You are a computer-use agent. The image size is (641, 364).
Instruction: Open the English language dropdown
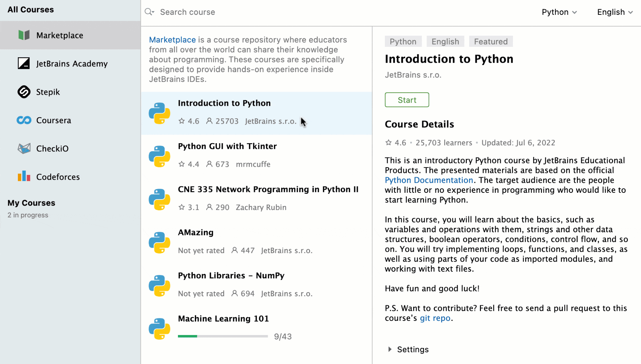click(614, 12)
